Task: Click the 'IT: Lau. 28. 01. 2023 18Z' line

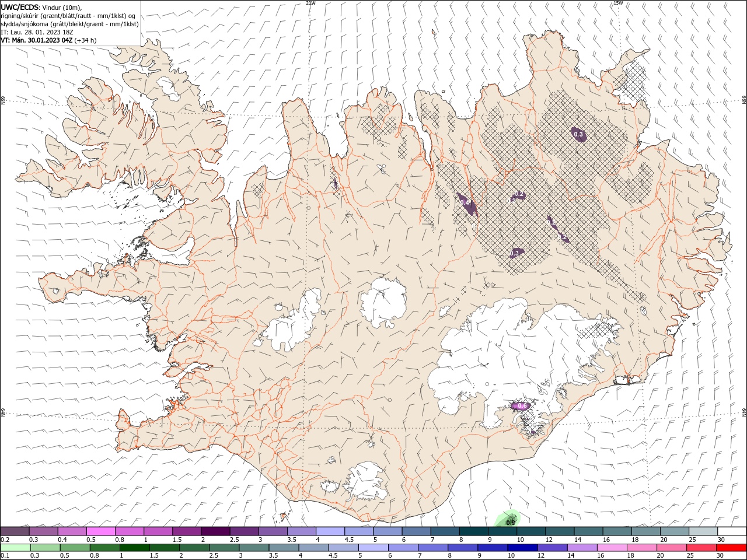Action: (37, 32)
